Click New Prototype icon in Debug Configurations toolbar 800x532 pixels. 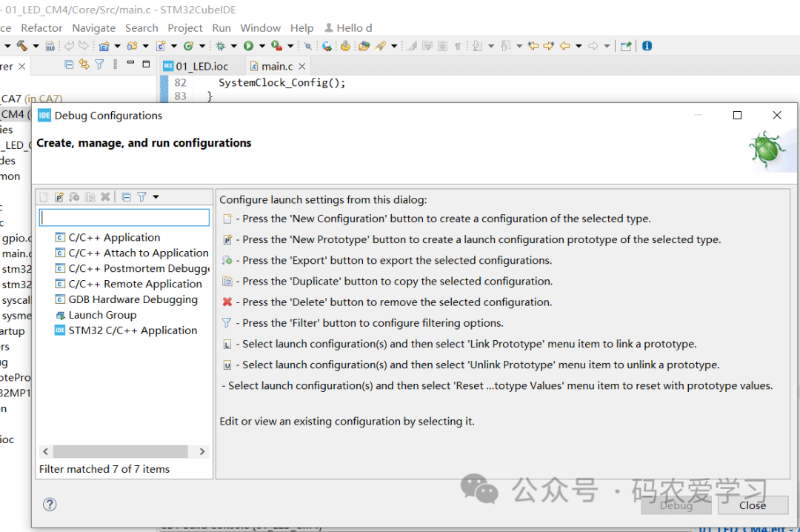(59, 197)
